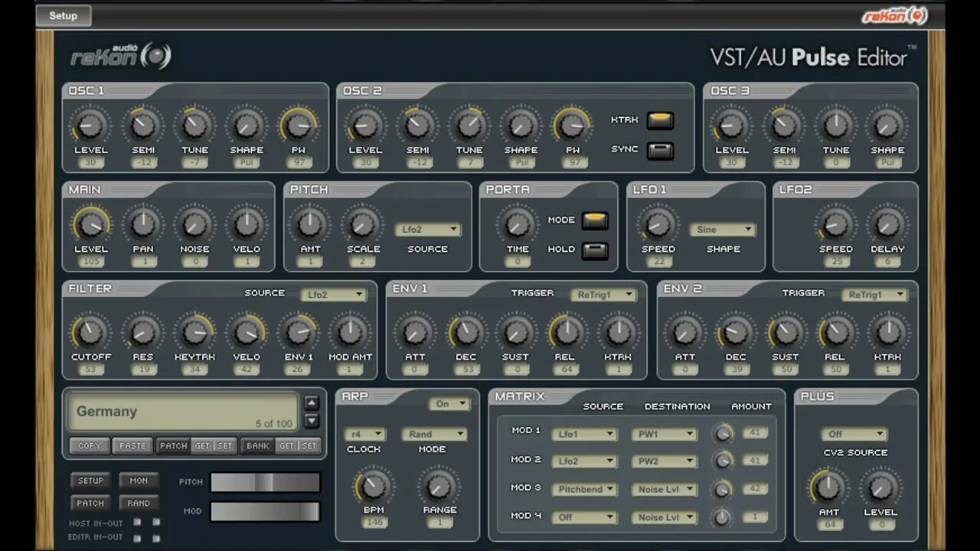Toggle Patch Get button
The image size is (980, 551).
tap(202, 446)
